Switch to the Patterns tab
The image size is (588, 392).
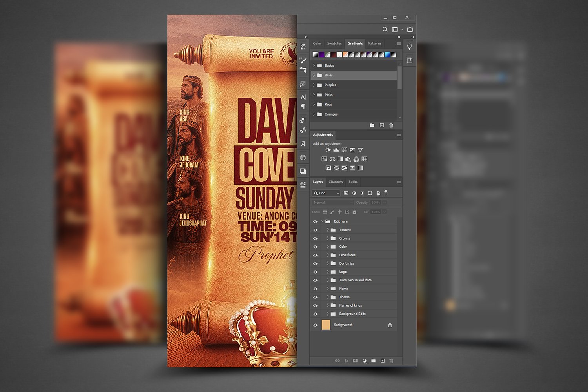[375, 44]
